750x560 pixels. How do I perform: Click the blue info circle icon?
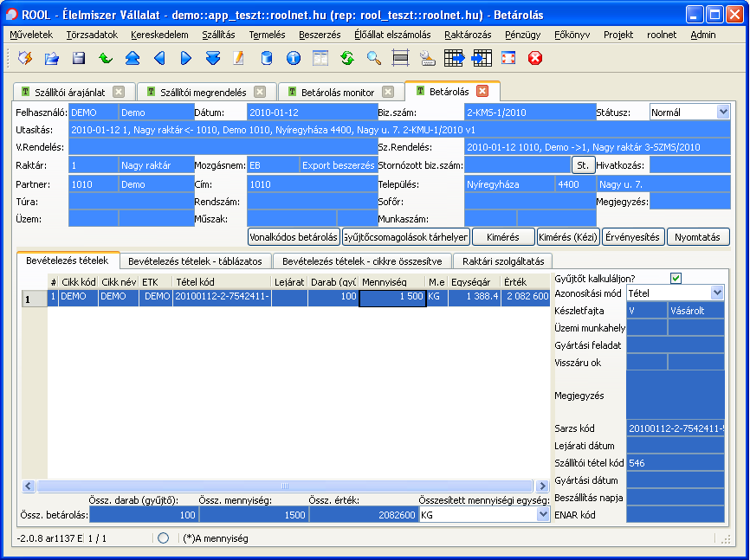pos(293,58)
